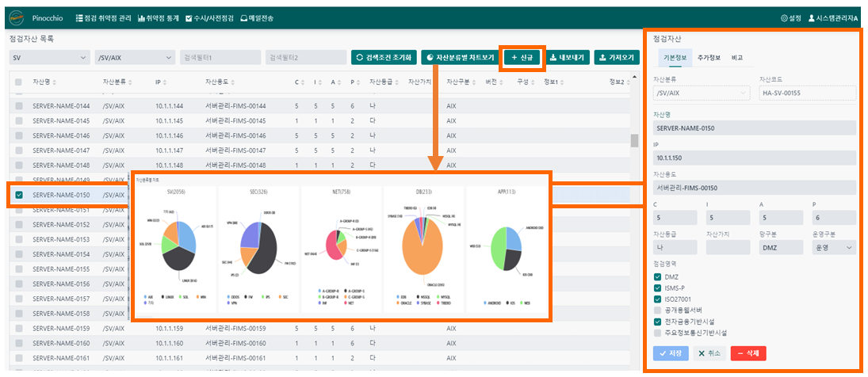This screenshot has height=377, width=868.
Task: Focus the 검색필터2 input
Action: [x=305, y=58]
